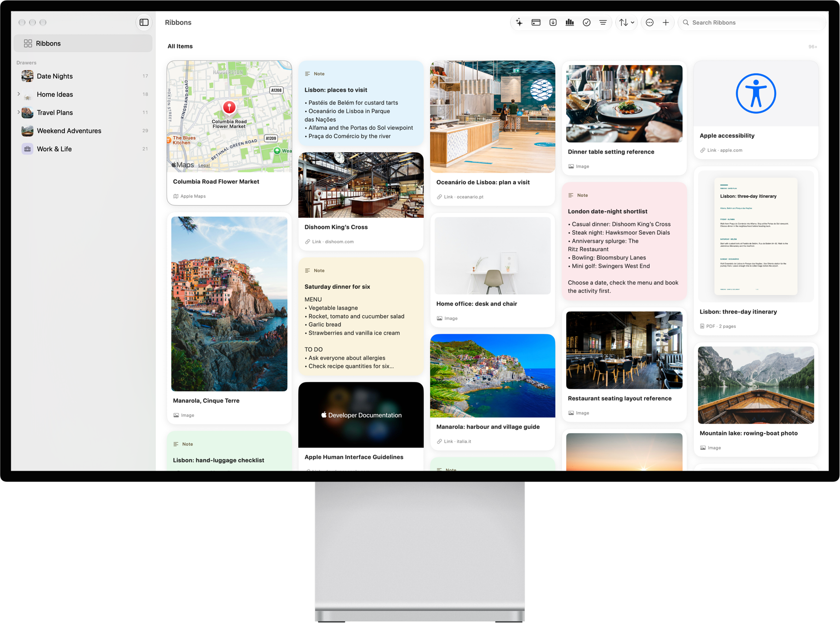Open the Home office desk and chair image

[x=492, y=256]
